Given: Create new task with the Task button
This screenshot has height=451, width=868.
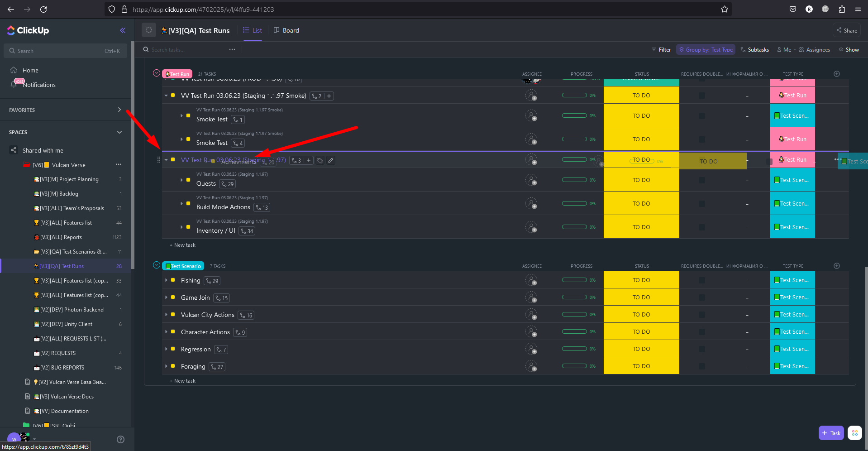Looking at the screenshot, I should (x=831, y=433).
